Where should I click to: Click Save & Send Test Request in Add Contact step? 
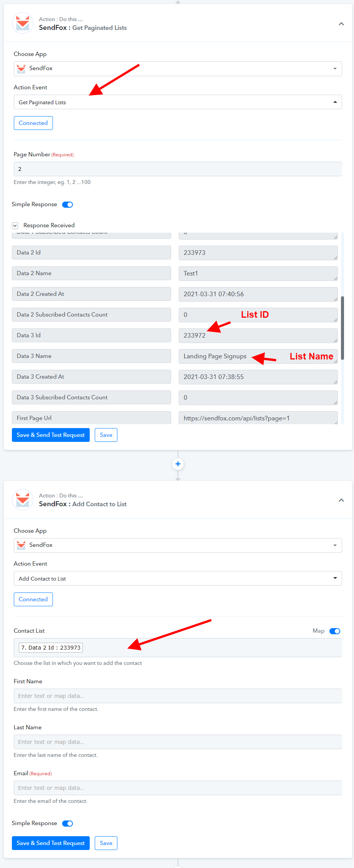coord(51,843)
